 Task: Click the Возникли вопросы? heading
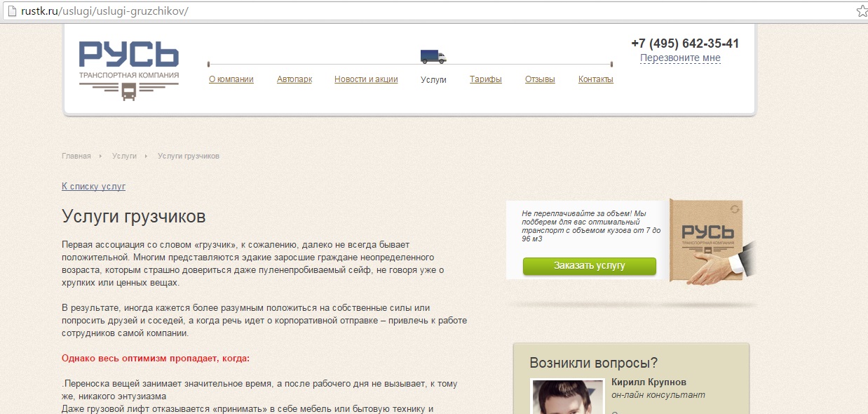pyautogui.click(x=594, y=363)
